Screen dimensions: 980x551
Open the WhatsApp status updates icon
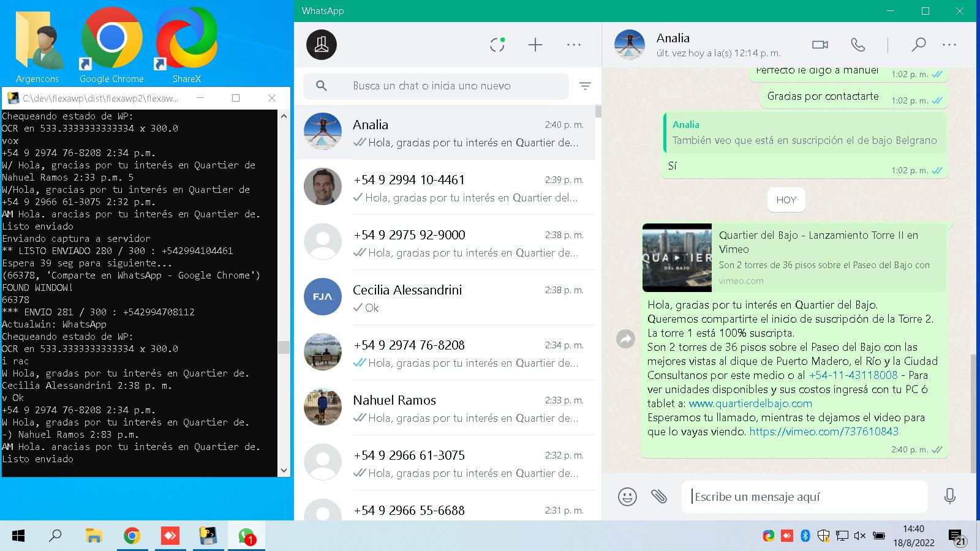point(497,45)
